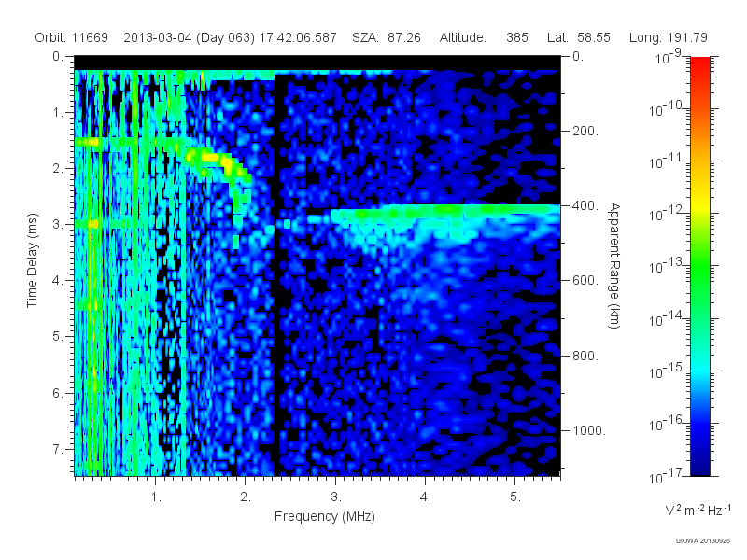Image resolution: width=747 pixels, height=560 pixels.
Task: Click the Altitude 385 value
Action: (484, 37)
